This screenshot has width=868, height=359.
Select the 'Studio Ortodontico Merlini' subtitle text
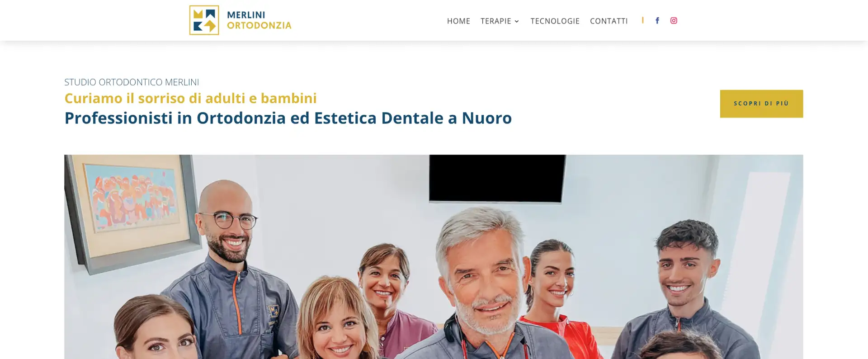(x=132, y=82)
